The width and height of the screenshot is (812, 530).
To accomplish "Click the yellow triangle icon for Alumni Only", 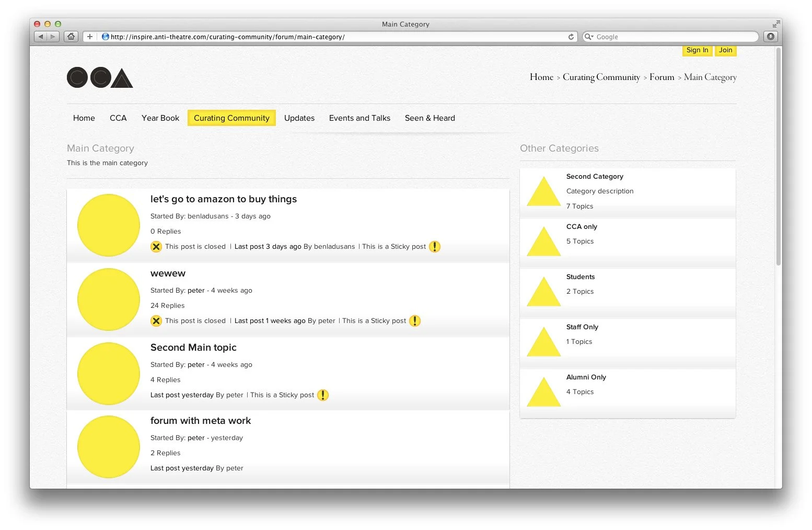I will [x=544, y=392].
